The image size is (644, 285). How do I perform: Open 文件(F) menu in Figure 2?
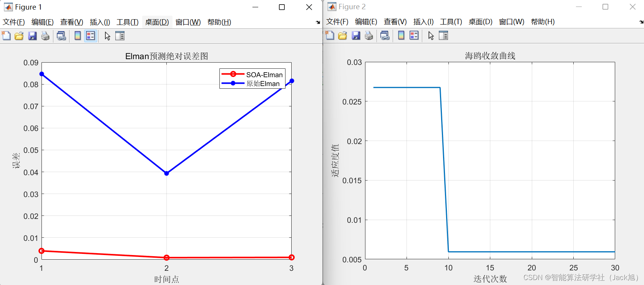tap(337, 22)
